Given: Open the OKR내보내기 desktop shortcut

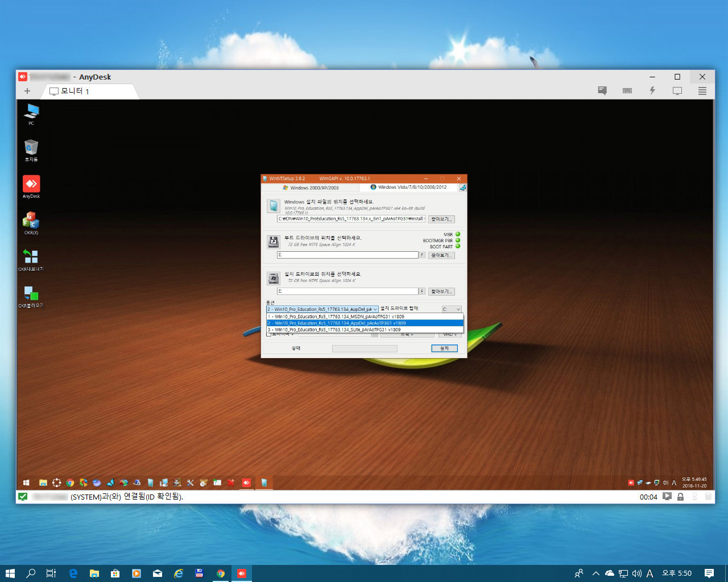Looking at the screenshot, I should tap(31, 260).
